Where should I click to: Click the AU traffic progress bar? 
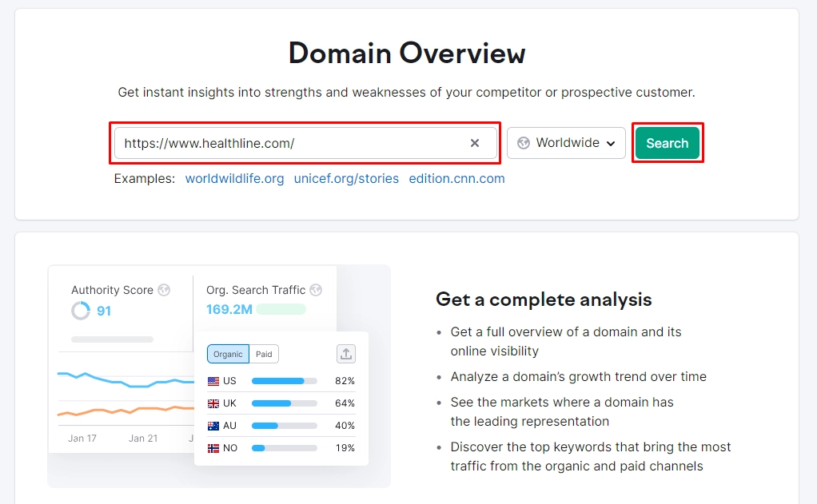point(285,426)
